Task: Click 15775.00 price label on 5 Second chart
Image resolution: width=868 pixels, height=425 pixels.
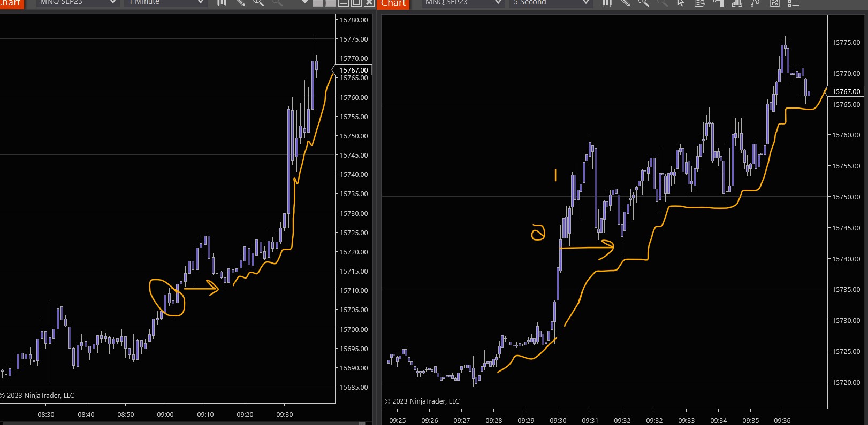Action: 846,43
